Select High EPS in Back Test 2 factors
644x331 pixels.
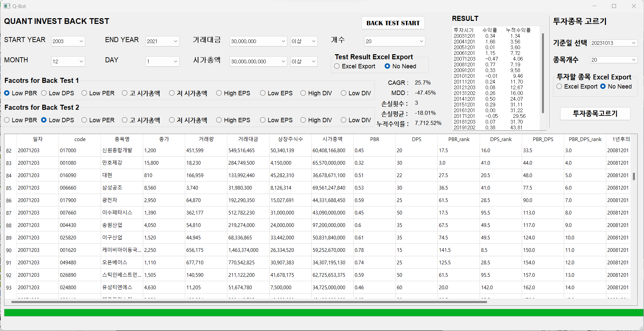[x=233, y=120]
